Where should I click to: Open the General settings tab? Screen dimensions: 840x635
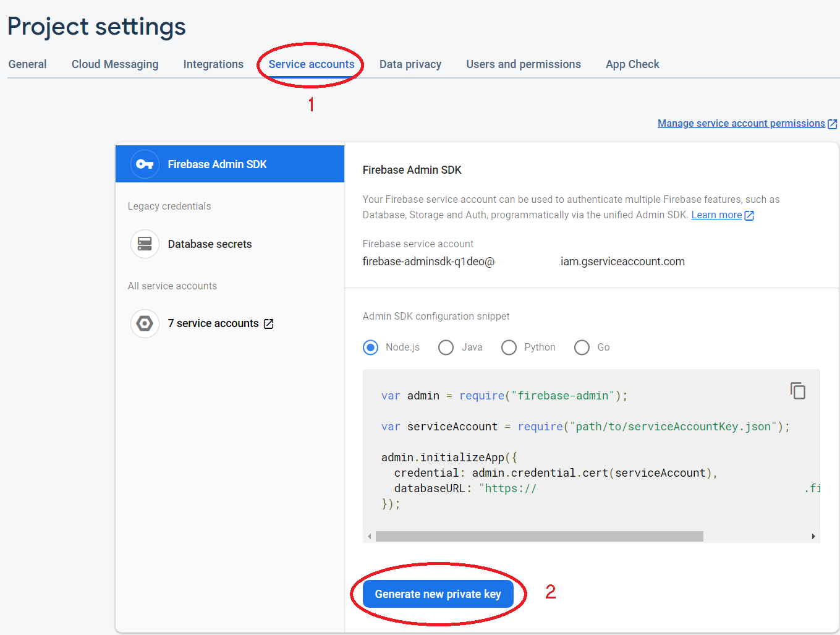coord(27,64)
